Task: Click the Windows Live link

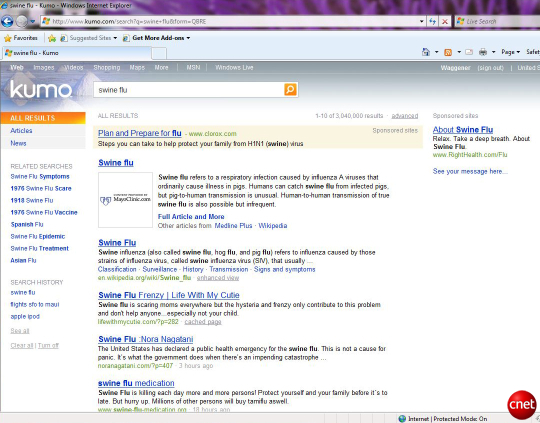Action: tap(234, 68)
